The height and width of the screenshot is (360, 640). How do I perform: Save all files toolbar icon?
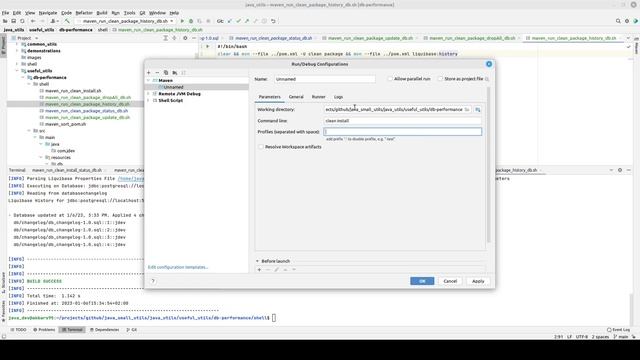(13, 21)
